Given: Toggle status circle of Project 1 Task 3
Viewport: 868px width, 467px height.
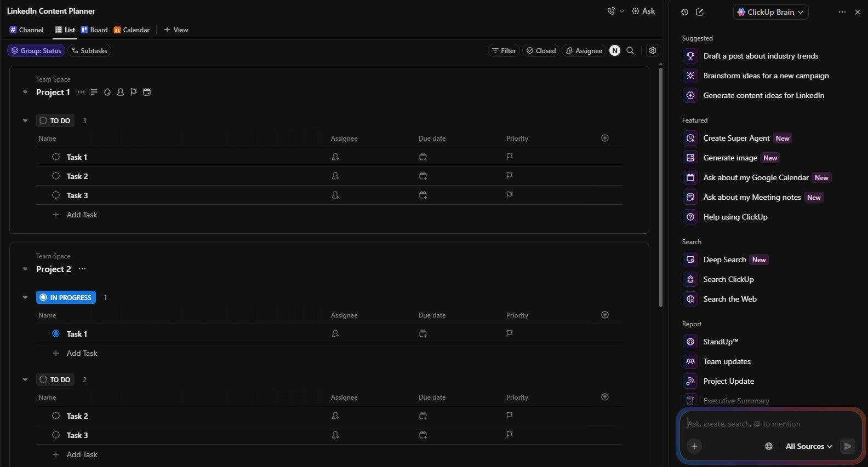Looking at the screenshot, I should click(x=56, y=195).
